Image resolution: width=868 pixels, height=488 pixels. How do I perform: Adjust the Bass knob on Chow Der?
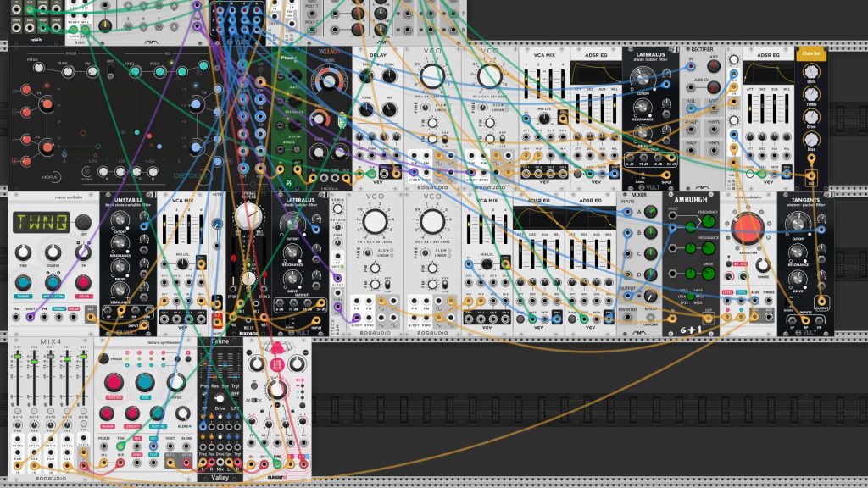[x=811, y=71]
